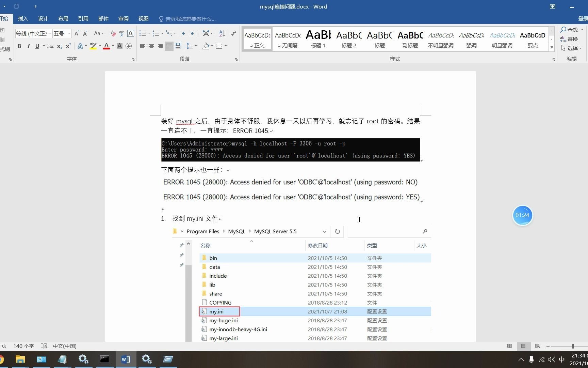Open font size dropdown

(x=69, y=33)
